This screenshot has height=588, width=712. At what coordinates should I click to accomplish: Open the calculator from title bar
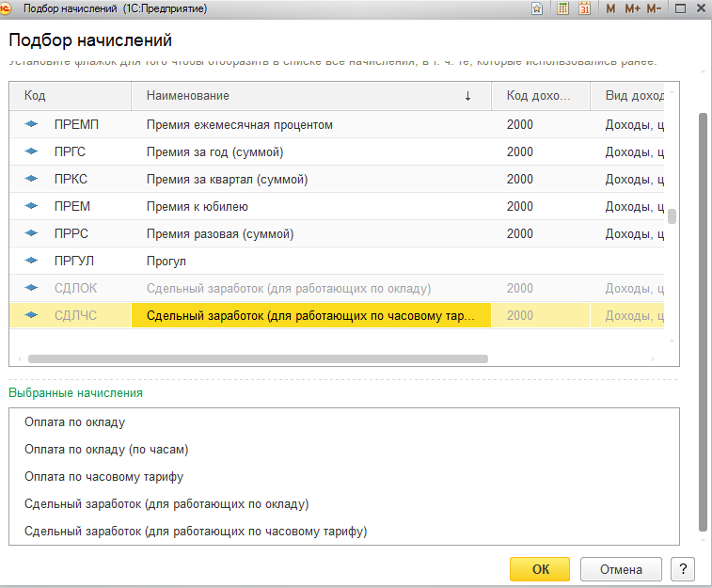(563, 8)
